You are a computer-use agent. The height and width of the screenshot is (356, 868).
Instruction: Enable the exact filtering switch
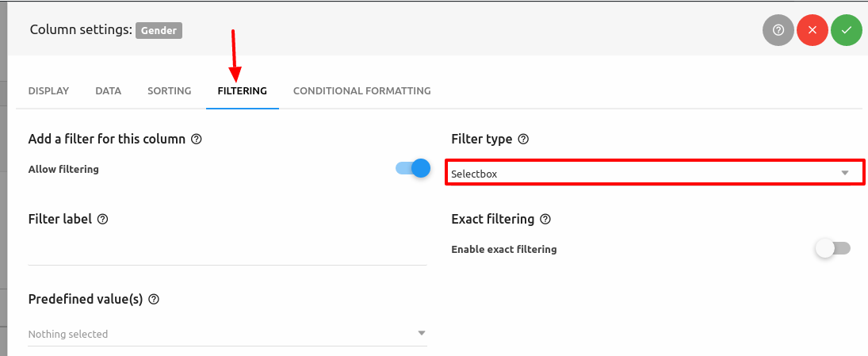(832, 249)
